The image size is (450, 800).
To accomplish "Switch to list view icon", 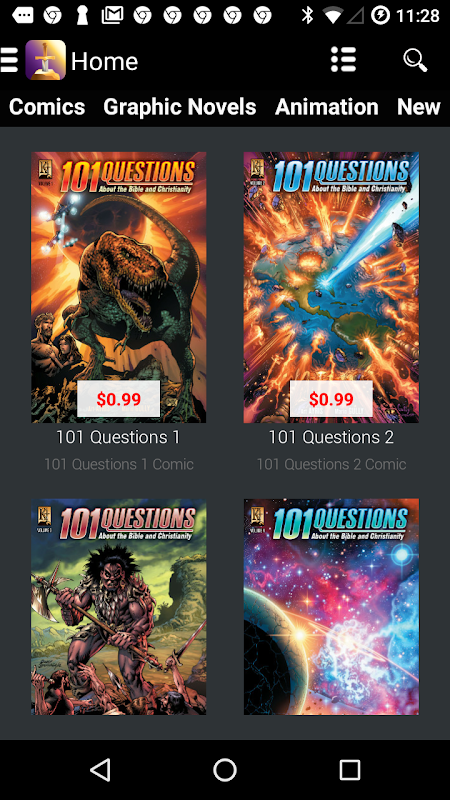I will coord(343,60).
